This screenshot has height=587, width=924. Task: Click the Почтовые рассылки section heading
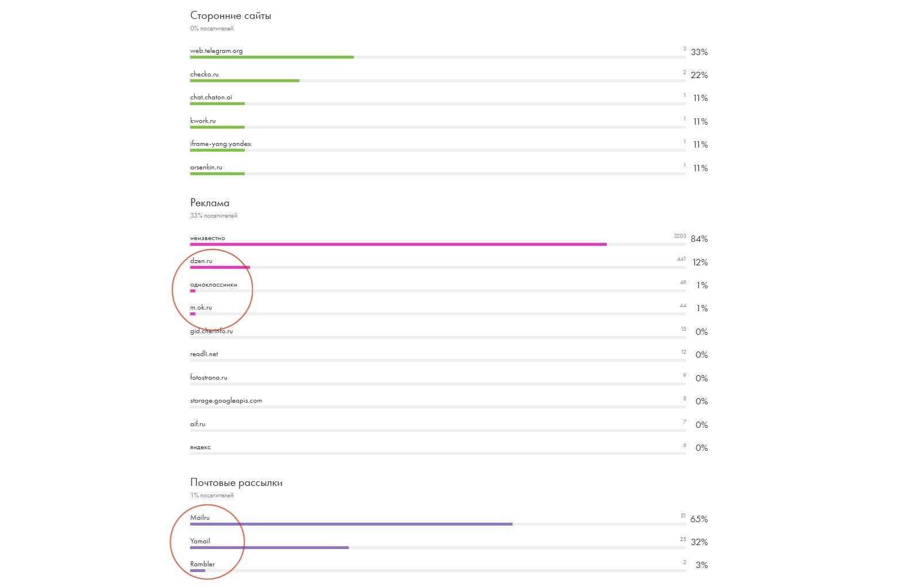pos(236,483)
